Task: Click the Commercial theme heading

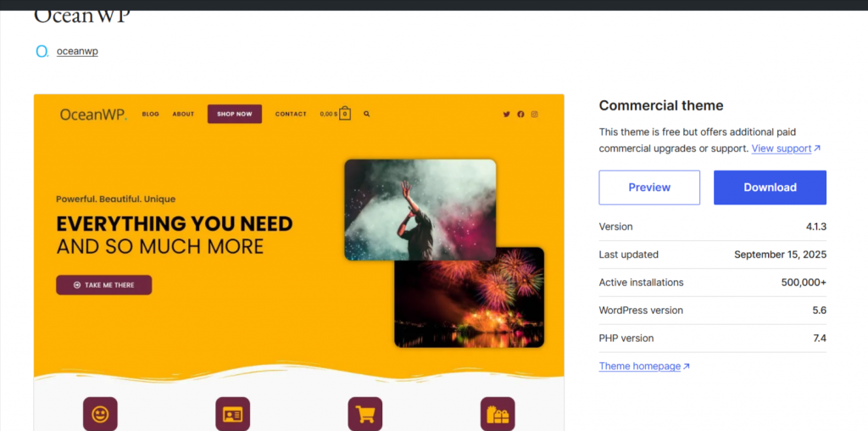Action: click(x=661, y=106)
